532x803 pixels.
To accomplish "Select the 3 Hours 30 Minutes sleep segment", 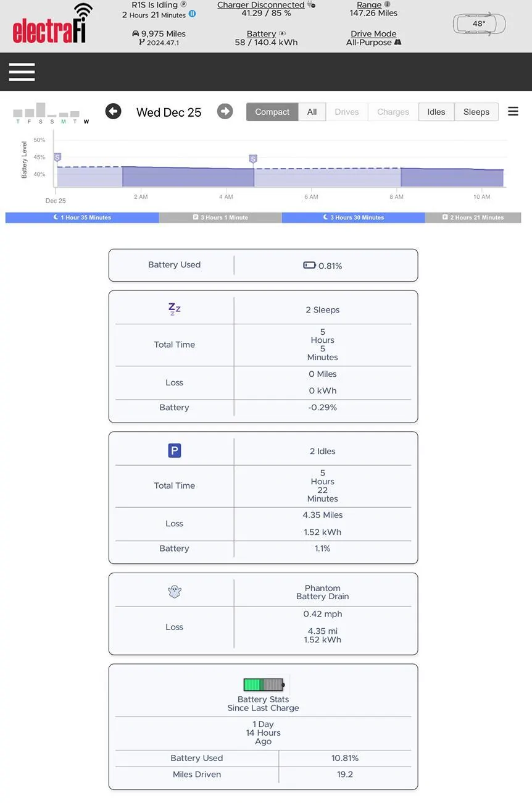I will tap(354, 217).
